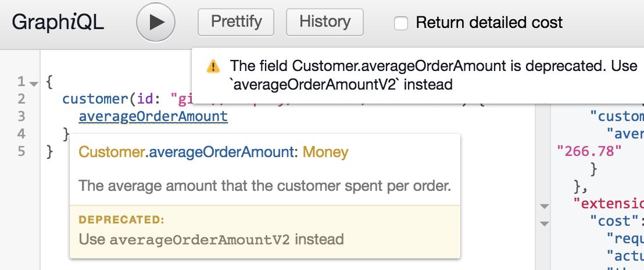Select line number 3 in the gutter
644x270 pixels.
pos(22,116)
